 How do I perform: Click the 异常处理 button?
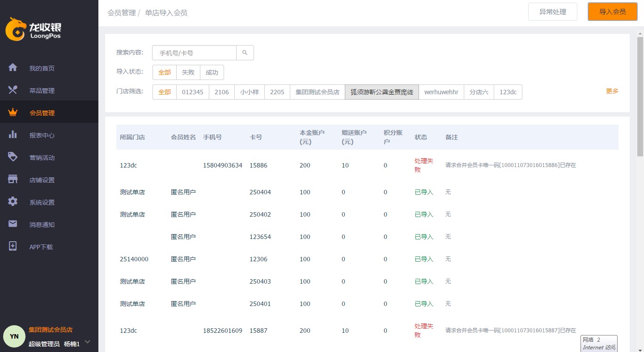tap(553, 12)
